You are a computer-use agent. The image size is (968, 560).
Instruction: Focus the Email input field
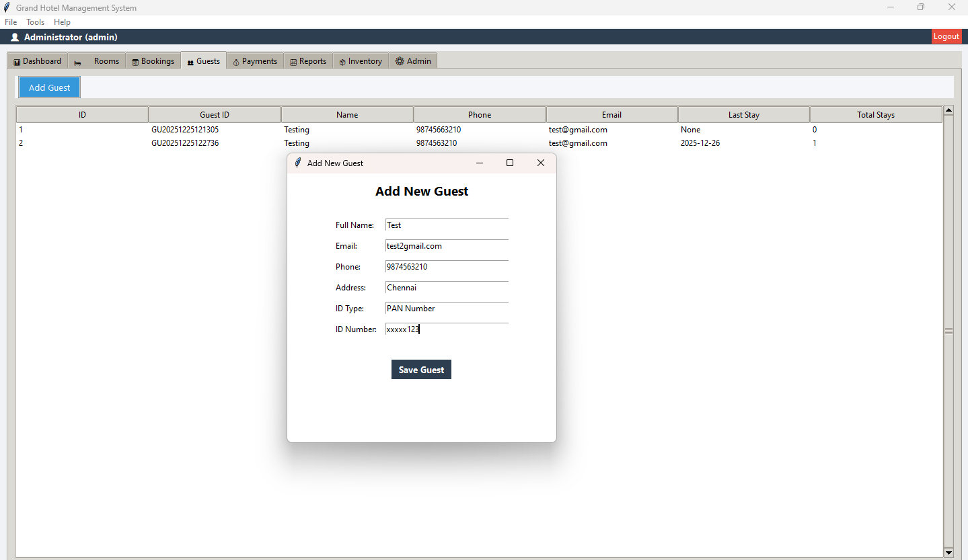click(447, 246)
